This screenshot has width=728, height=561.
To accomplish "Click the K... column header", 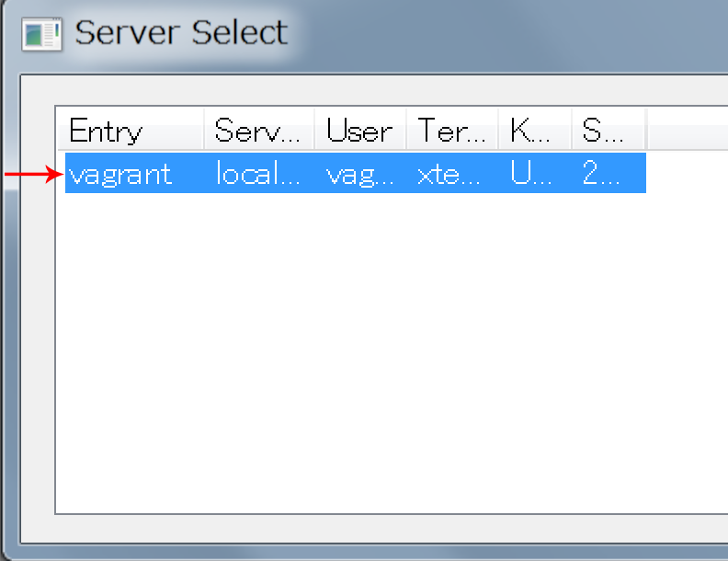I will [x=533, y=131].
